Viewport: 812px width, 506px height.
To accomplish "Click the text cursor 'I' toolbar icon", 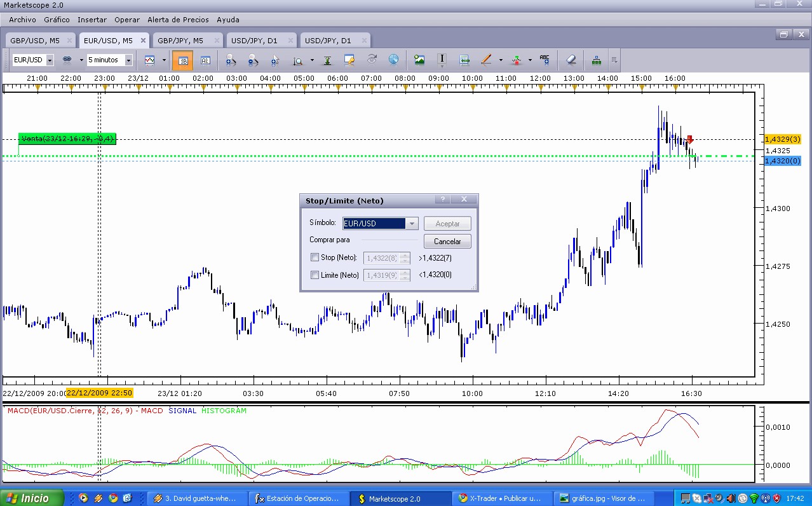I will pyautogui.click(x=442, y=59).
